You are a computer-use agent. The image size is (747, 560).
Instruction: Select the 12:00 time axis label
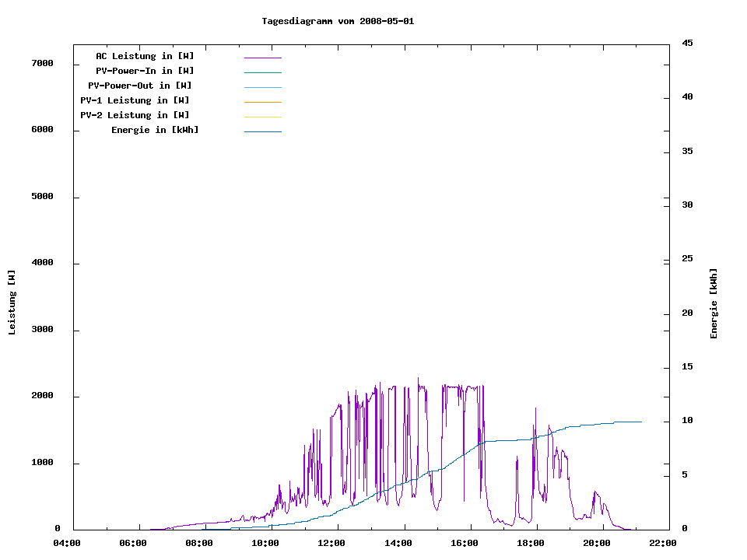(x=331, y=543)
